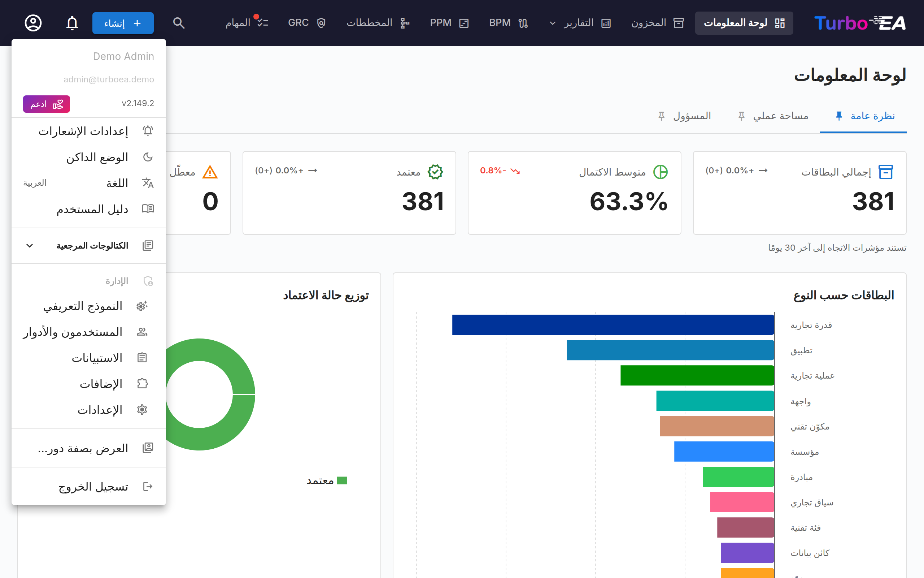Screen dimensions: 924x578
Task: Open اللغة language menu entry
Action: tap(88, 183)
